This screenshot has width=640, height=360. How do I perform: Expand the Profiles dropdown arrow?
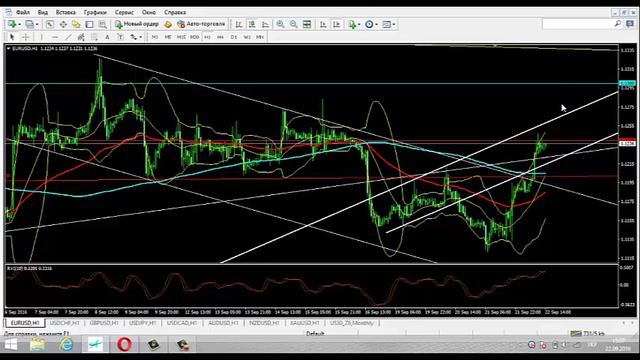pyautogui.click(x=37, y=24)
